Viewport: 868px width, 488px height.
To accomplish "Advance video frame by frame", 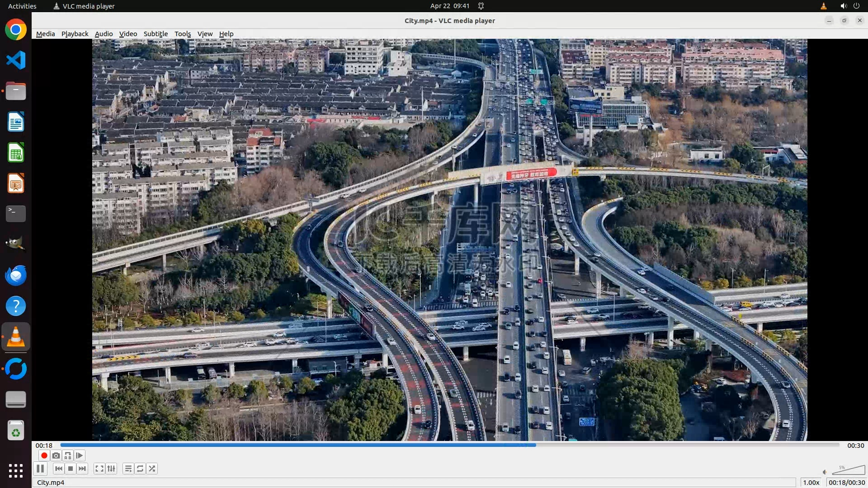I will tap(80, 455).
